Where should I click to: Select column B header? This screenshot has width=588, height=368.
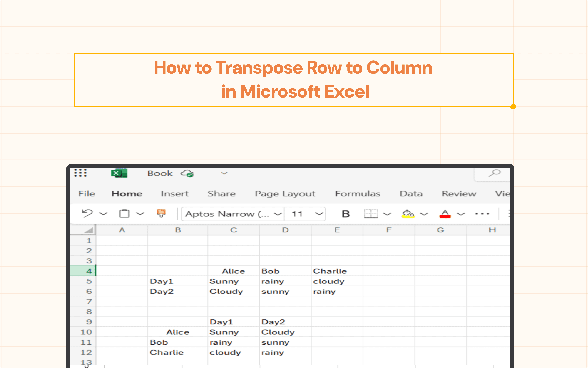178,230
